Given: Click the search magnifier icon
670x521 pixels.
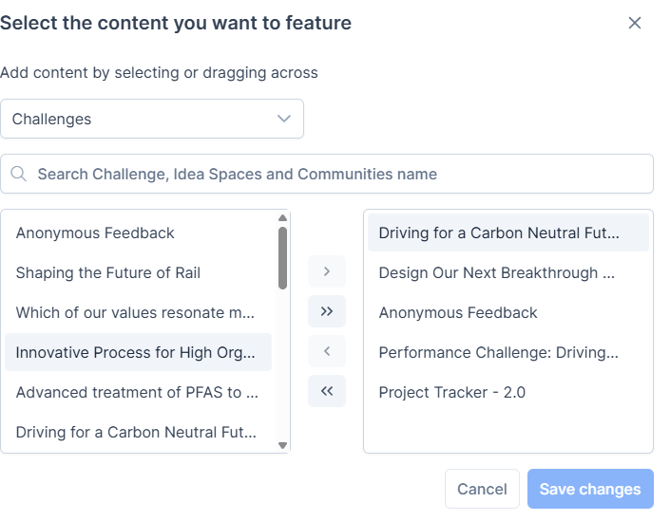Looking at the screenshot, I should (19, 174).
